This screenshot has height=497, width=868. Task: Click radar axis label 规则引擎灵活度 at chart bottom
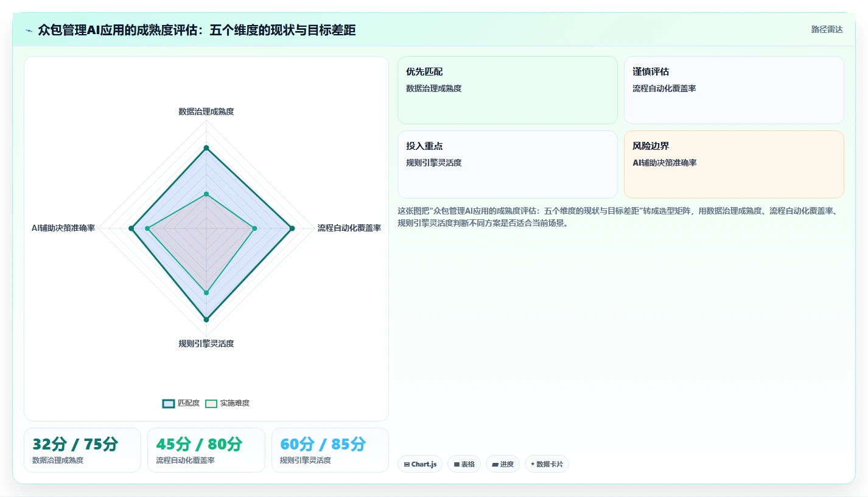click(x=206, y=344)
